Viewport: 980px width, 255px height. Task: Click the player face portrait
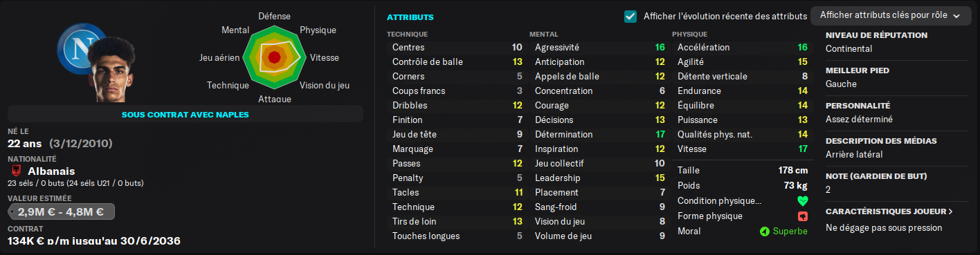coord(116,69)
